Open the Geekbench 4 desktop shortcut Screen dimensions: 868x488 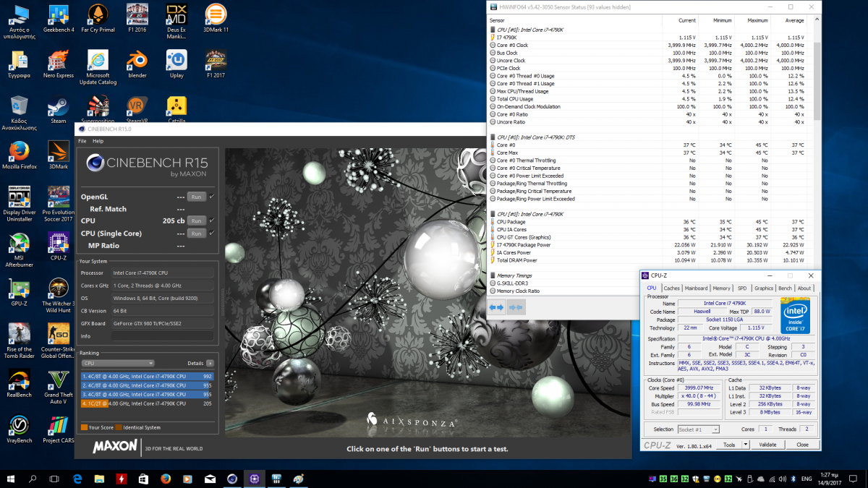pos(58,19)
